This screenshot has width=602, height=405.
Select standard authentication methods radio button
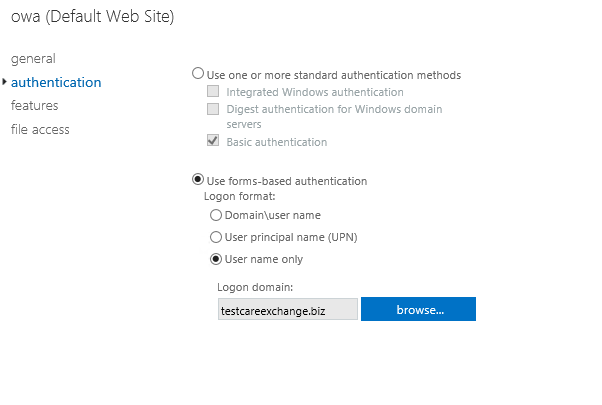tap(198, 73)
